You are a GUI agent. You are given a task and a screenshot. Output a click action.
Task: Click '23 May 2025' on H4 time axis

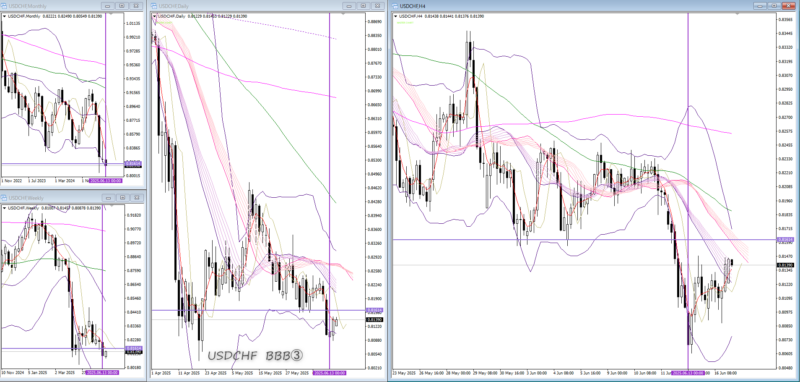[403, 373]
